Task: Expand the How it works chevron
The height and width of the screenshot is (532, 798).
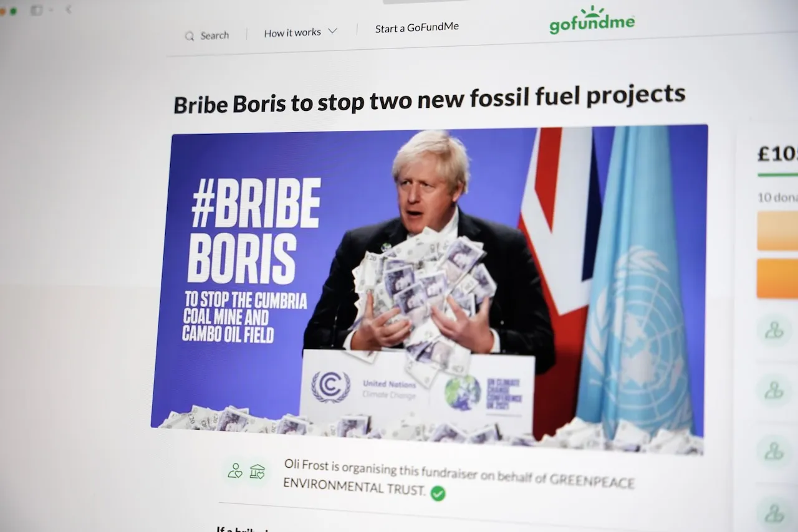Action: click(x=332, y=31)
